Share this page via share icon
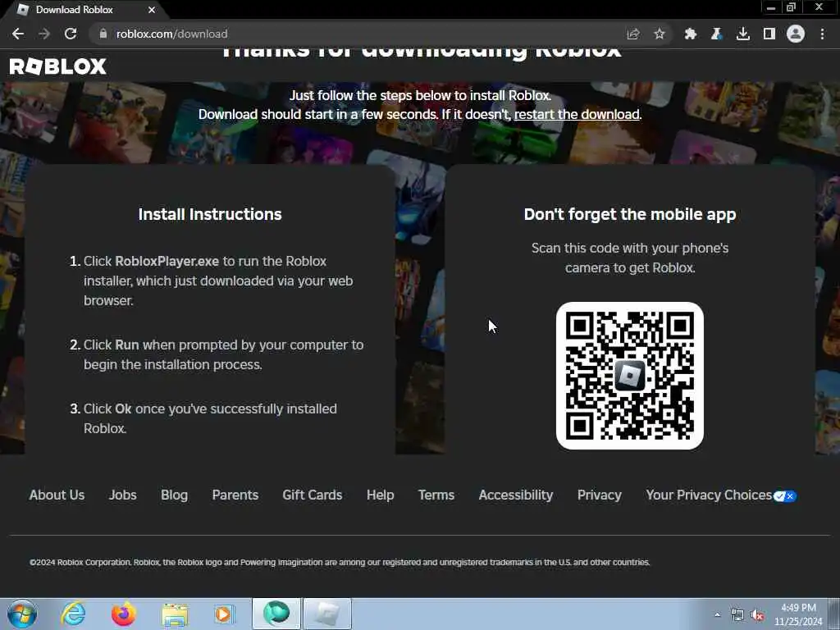 (x=633, y=34)
